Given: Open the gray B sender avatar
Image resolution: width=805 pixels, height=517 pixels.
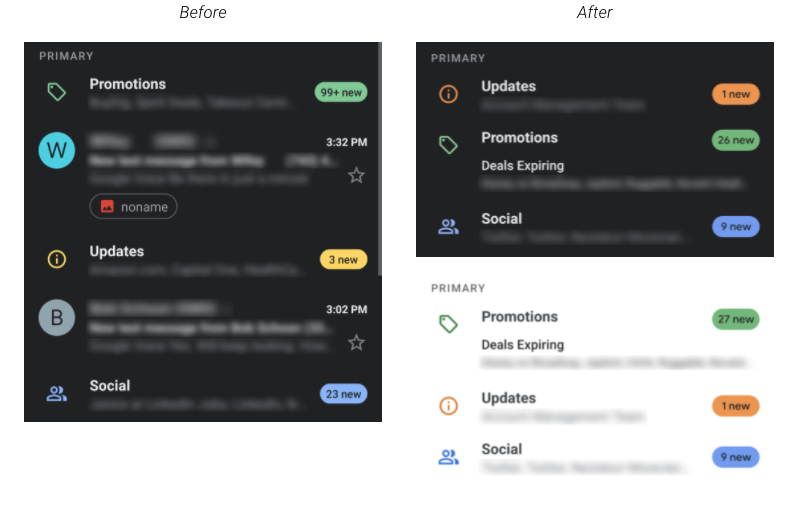Looking at the screenshot, I should pyautogui.click(x=56, y=318).
